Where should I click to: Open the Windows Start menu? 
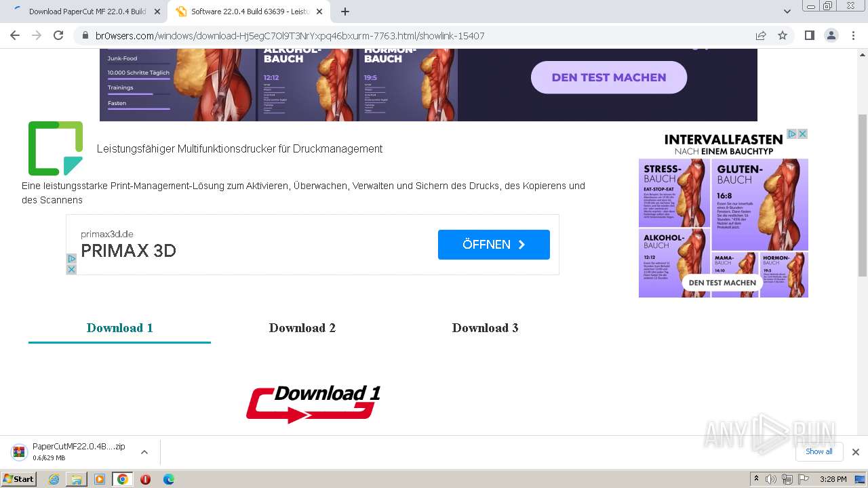click(x=19, y=479)
